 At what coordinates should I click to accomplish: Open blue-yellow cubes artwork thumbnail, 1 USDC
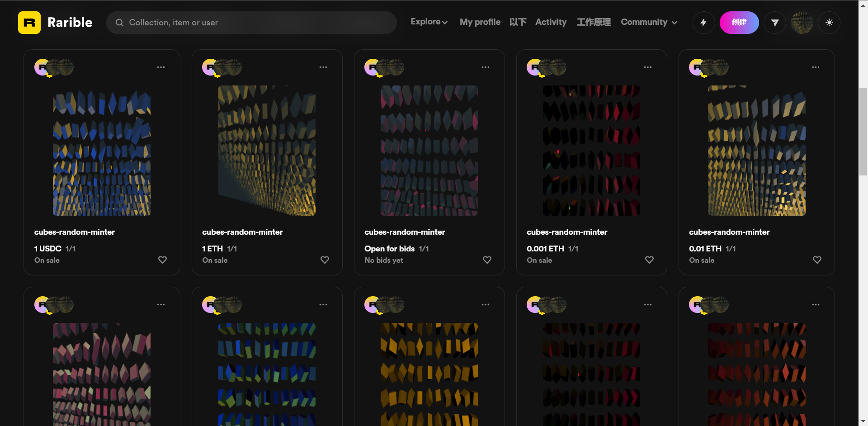102,151
